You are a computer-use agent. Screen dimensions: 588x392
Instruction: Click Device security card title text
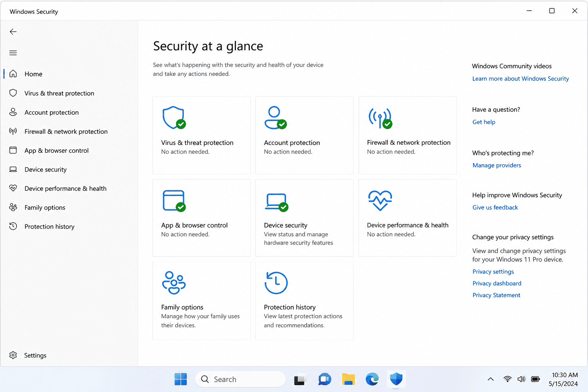[286, 225]
